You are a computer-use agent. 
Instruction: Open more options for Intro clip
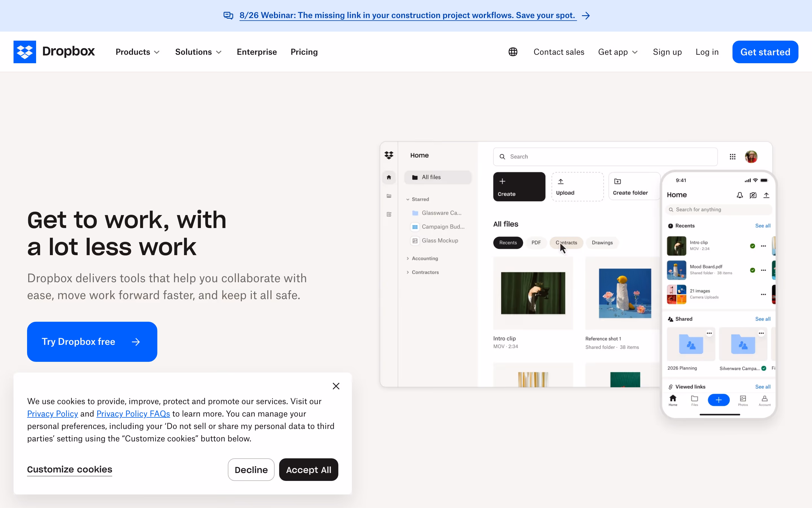click(x=763, y=246)
